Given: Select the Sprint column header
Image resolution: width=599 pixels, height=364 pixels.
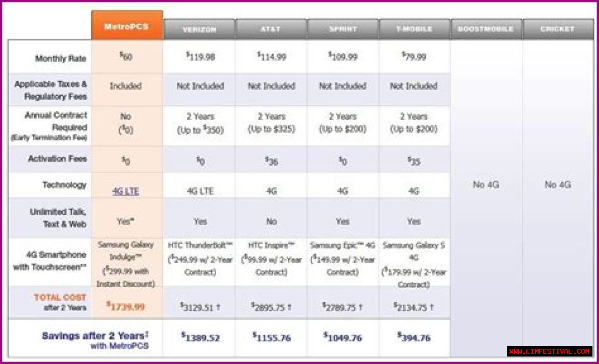Looking at the screenshot, I should [343, 29].
